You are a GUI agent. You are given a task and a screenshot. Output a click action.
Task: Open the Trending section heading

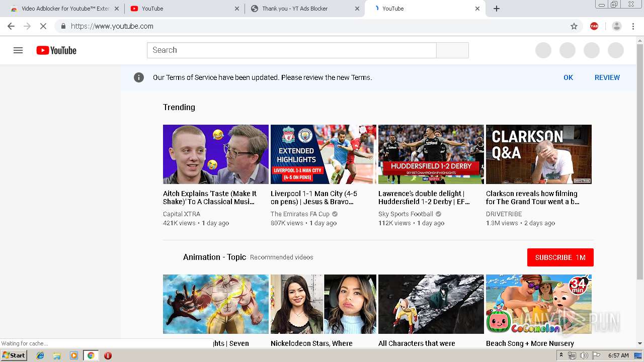[x=179, y=107]
